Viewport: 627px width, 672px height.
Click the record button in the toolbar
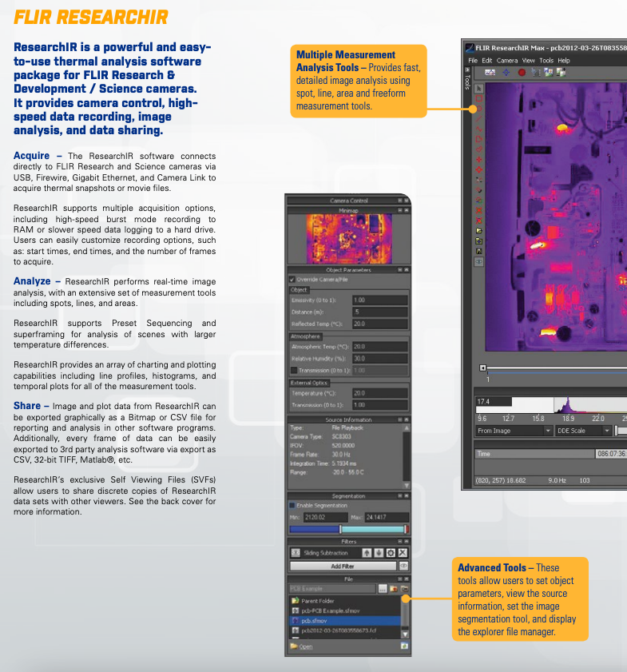(x=522, y=72)
